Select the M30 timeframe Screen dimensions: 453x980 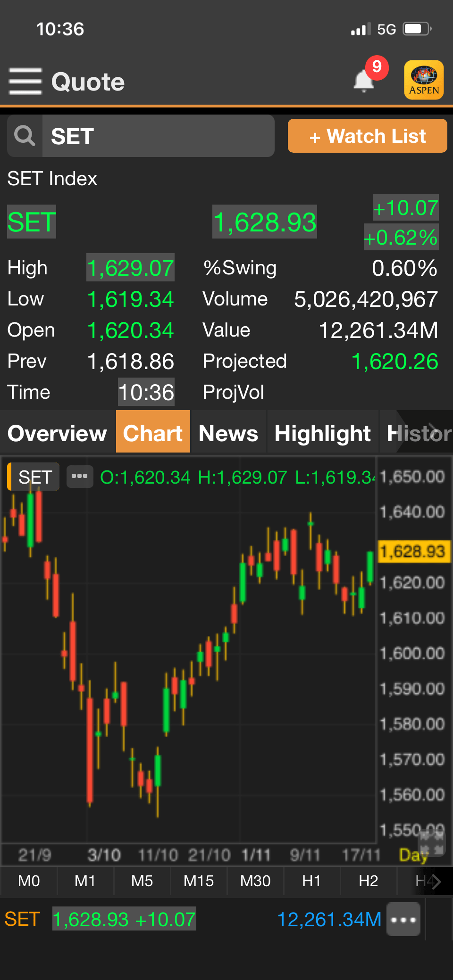255,881
